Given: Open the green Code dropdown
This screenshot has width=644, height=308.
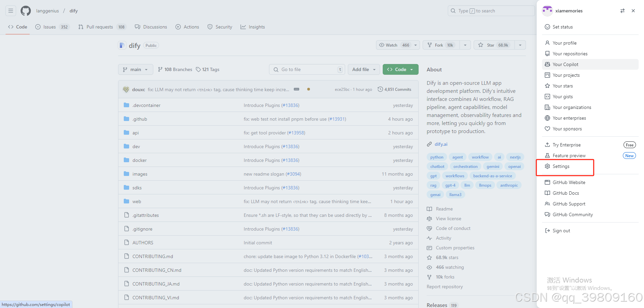Looking at the screenshot, I should pyautogui.click(x=400, y=69).
